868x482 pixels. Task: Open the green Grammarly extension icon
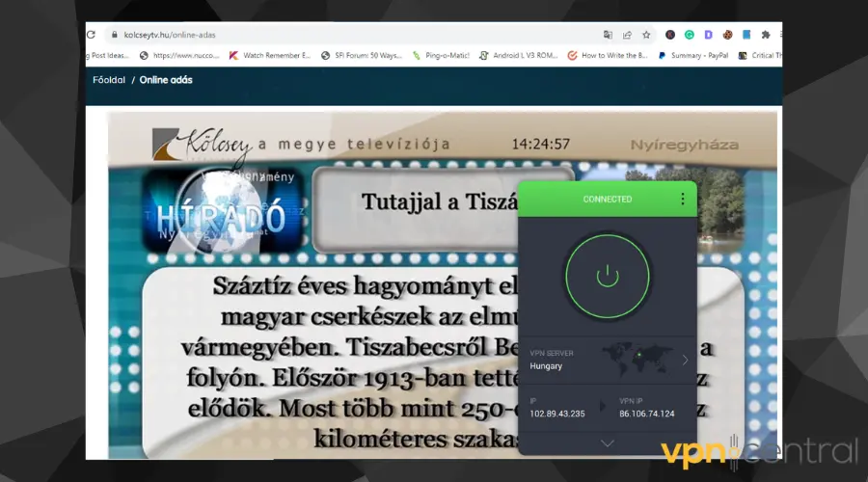[690, 35]
